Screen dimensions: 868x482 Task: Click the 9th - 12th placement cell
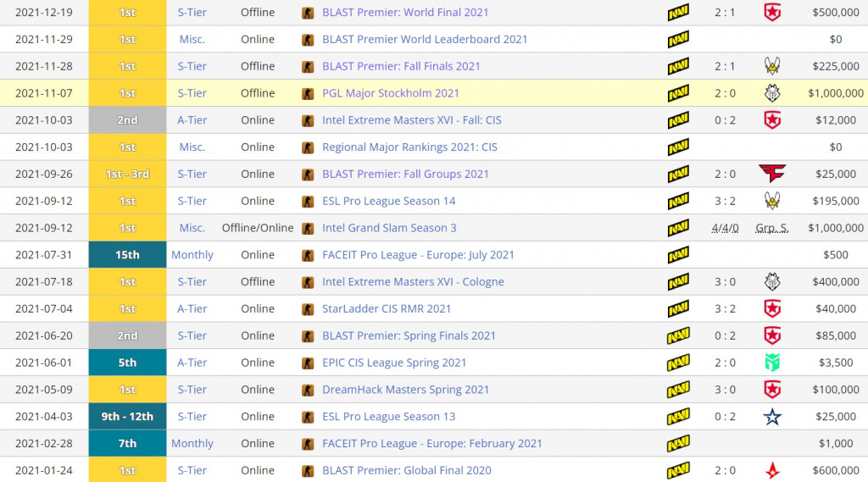click(x=127, y=416)
